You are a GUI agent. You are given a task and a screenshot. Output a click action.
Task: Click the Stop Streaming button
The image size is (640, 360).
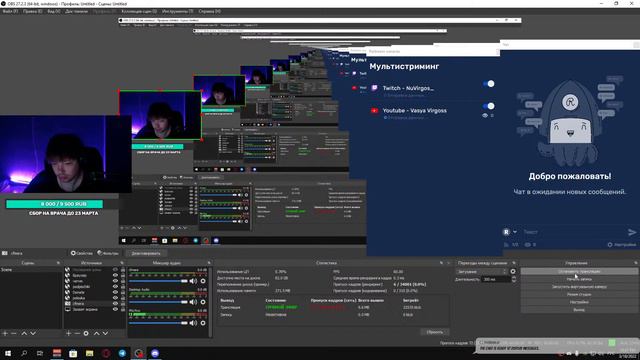coord(579,271)
